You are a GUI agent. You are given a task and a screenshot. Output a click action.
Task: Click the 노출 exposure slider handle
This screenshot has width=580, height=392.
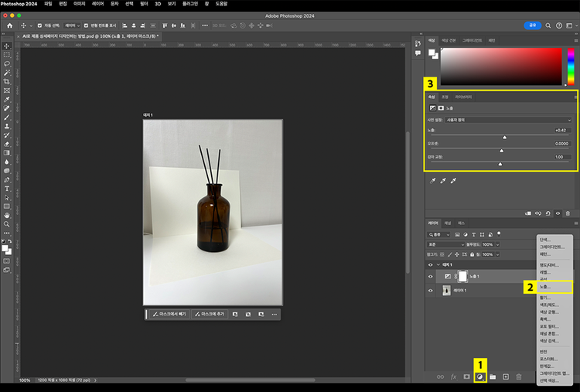pos(504,137)
